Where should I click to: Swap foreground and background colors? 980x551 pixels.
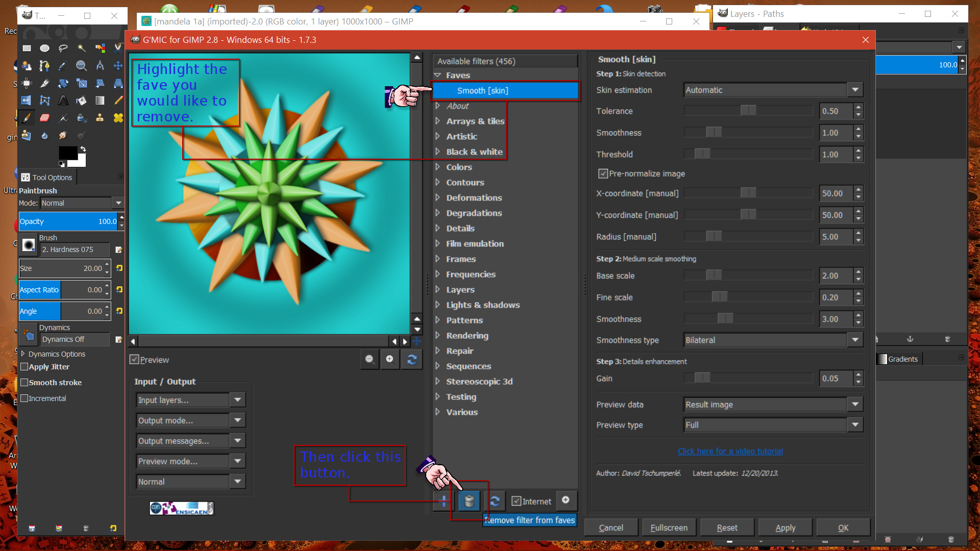(x=83, y=149)
